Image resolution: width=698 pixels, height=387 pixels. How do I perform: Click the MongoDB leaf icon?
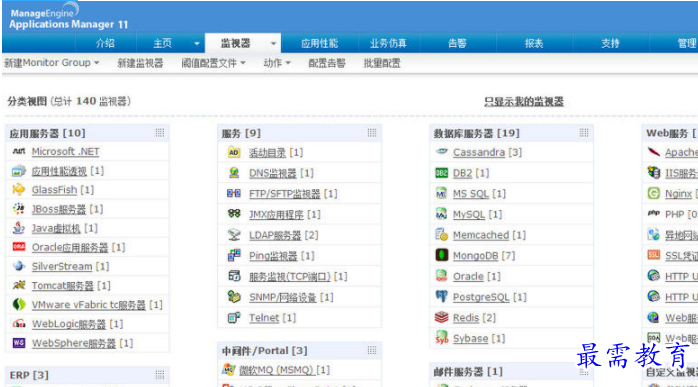[441, 255]
